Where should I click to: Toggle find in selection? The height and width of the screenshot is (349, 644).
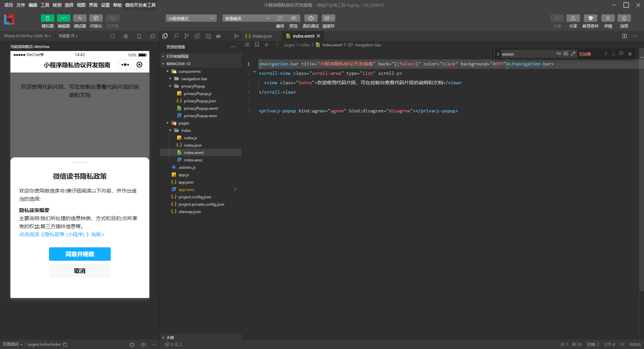coord(621,54)
